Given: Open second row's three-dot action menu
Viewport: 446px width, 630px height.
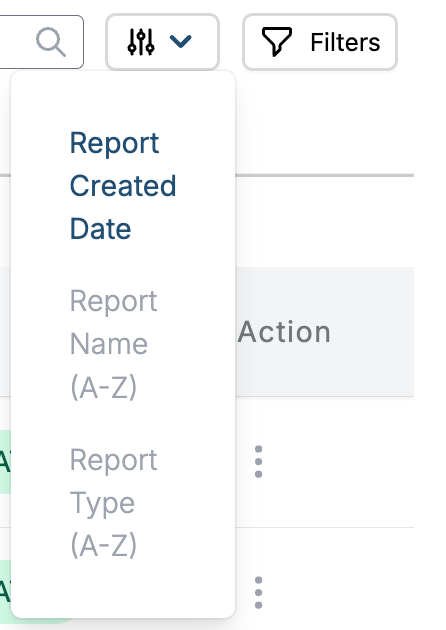Looking at the screenshot, I should 258,592.
